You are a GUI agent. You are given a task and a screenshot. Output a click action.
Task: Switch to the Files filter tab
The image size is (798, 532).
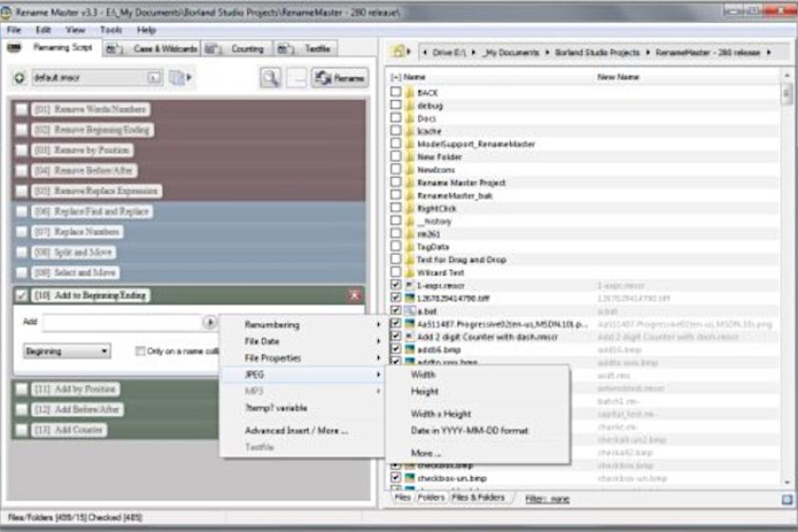(403, 498)
